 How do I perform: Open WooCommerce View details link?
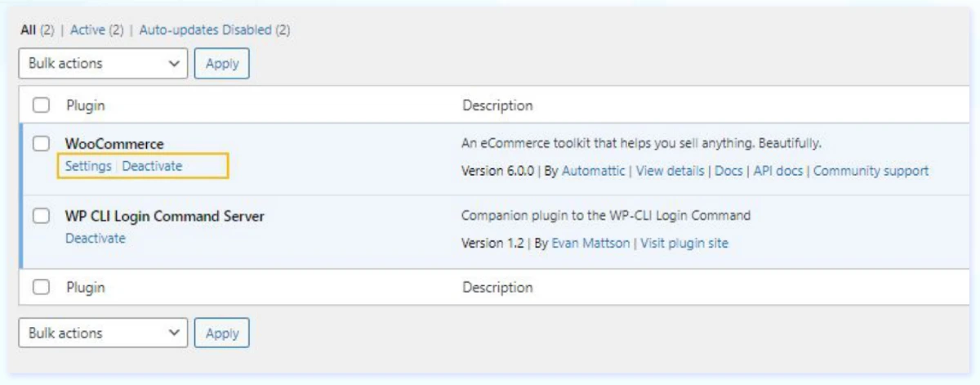click(670, 171)
